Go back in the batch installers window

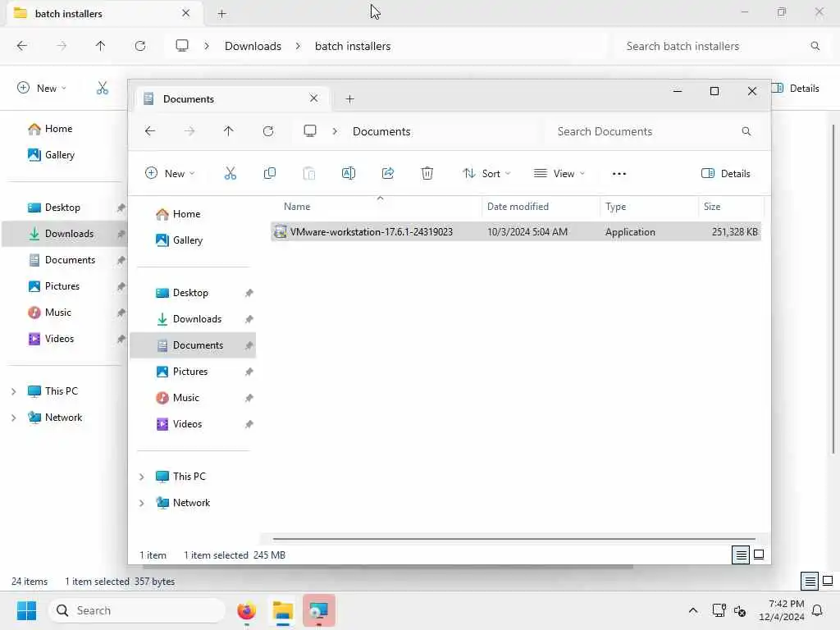click(x=22, y=46)
